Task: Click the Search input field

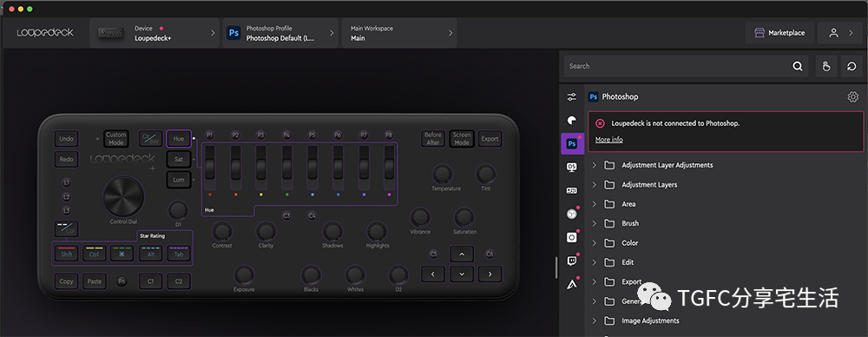Action: pos(687,66)
